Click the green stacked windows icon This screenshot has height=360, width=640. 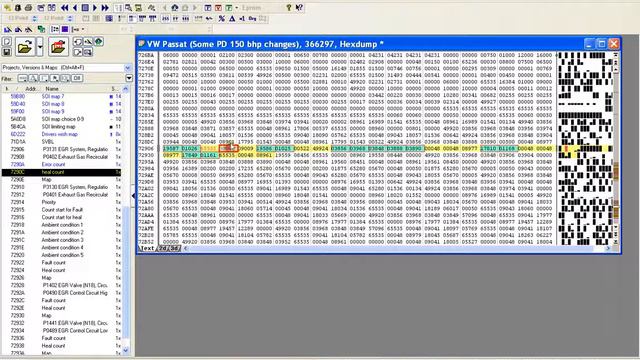[x=41, y=29]
